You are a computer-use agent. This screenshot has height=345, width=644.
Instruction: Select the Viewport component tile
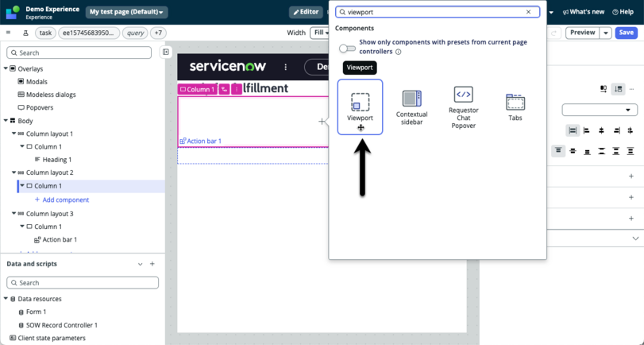point(361,107)
